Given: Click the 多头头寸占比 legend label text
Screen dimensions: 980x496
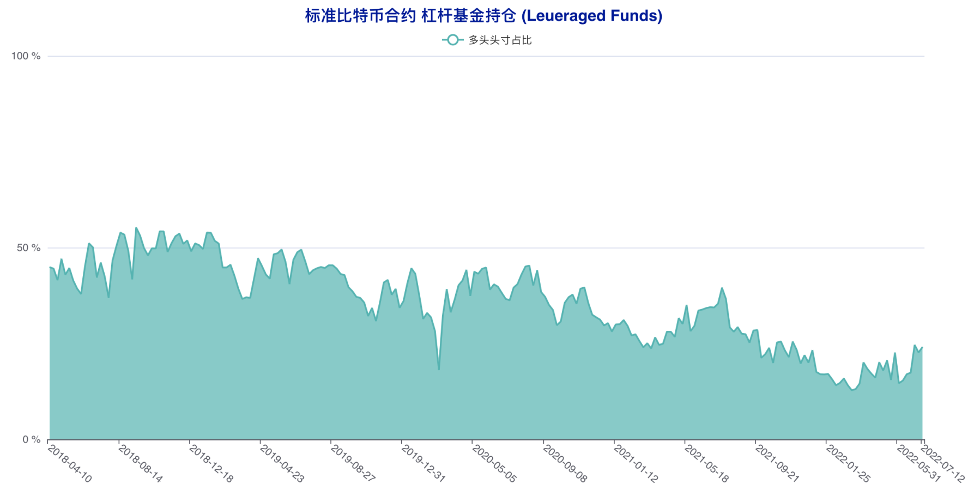Looking at the screenshot, I should click(x=500, y=40).
